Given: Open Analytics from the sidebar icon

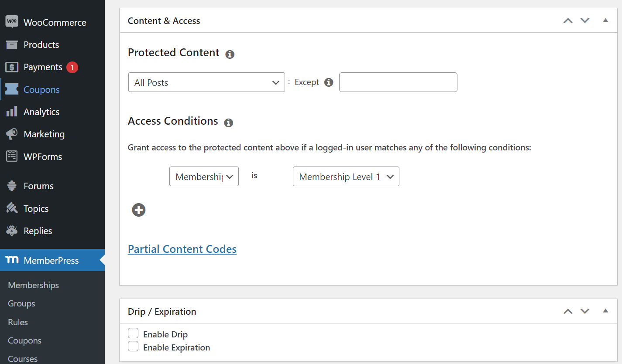Looking at the screenshot, I should 11,112.
